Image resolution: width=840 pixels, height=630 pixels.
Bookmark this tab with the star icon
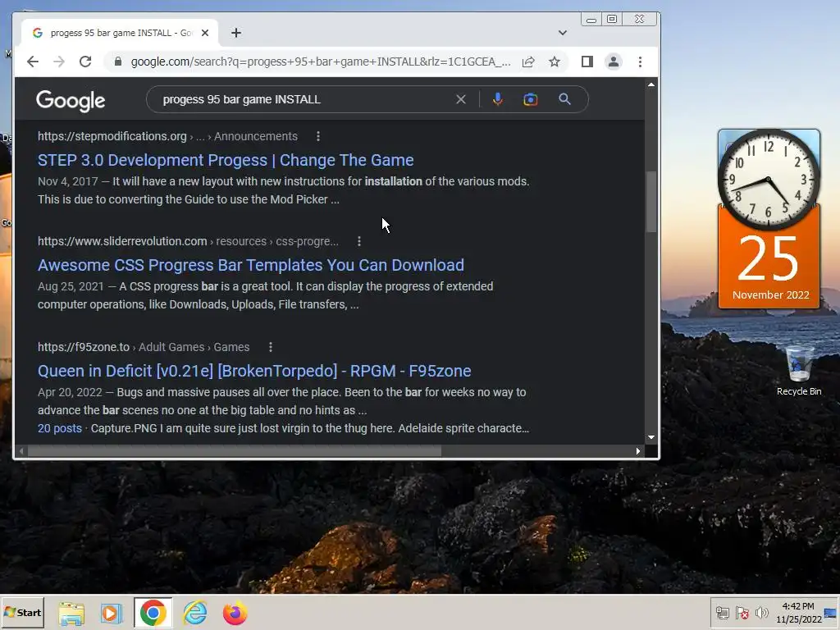555,62
